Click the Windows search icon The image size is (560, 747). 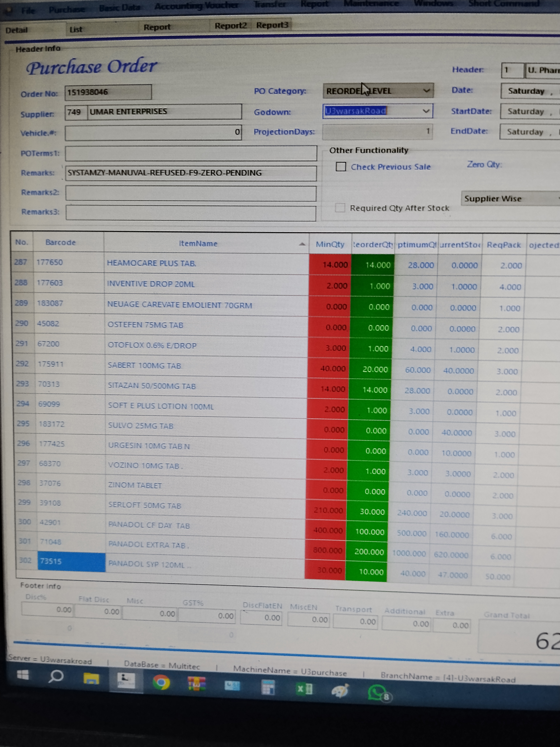(x=56, y=676)
